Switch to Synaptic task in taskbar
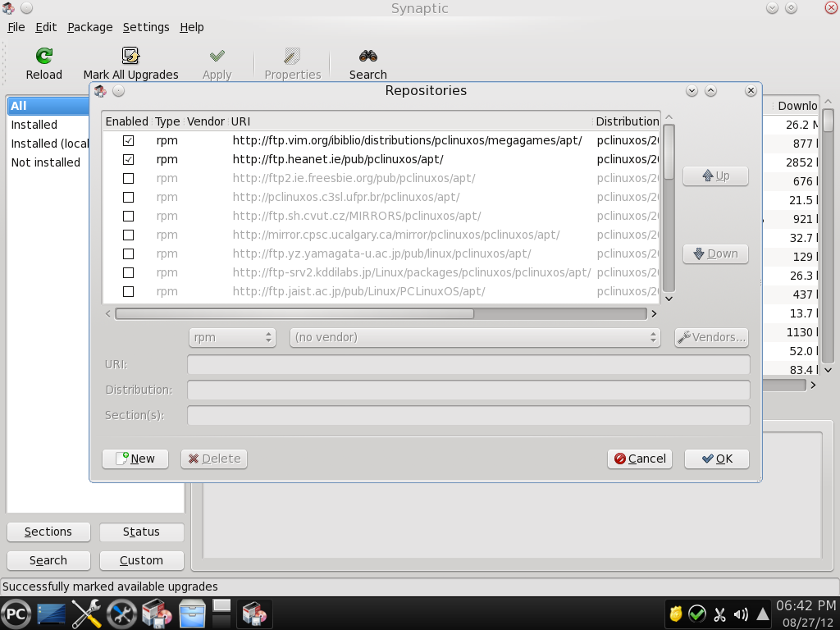This screenshot has height=630, width=840. 254,614
